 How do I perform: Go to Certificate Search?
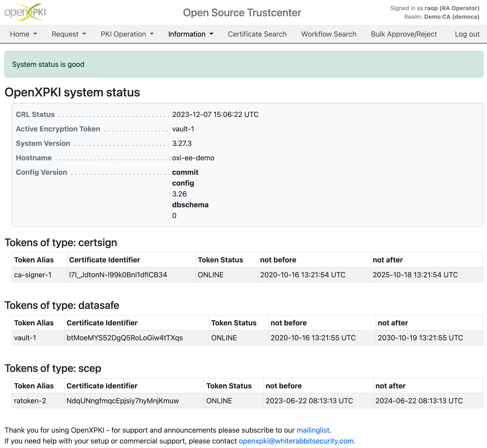(x=257, y=34)
